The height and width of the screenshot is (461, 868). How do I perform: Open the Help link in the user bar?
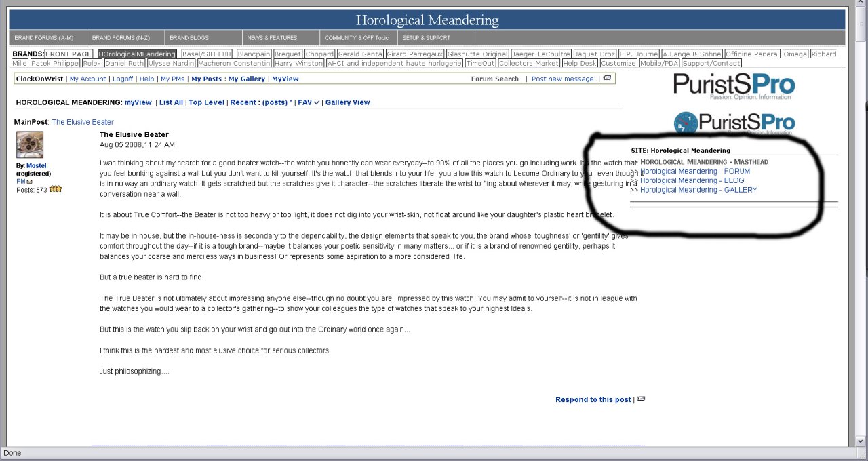coord(147,79)
